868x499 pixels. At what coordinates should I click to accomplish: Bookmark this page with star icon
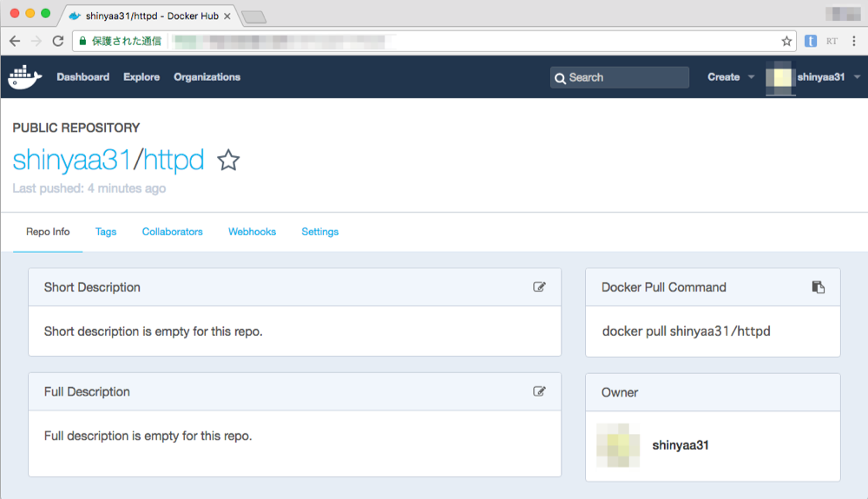pyautogui.click(x=786, y=41)
